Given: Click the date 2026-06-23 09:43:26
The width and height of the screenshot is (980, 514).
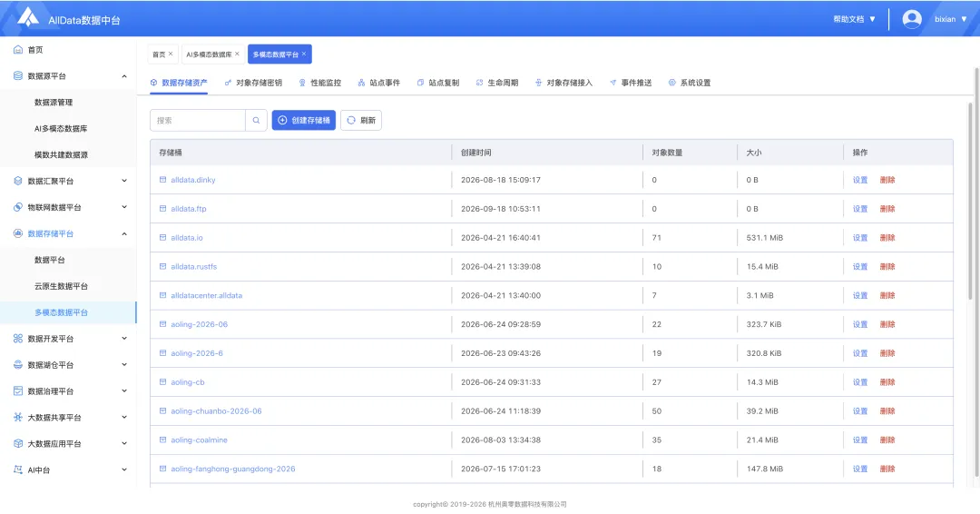Looking at the screenshot, I should tap(501, 353).
